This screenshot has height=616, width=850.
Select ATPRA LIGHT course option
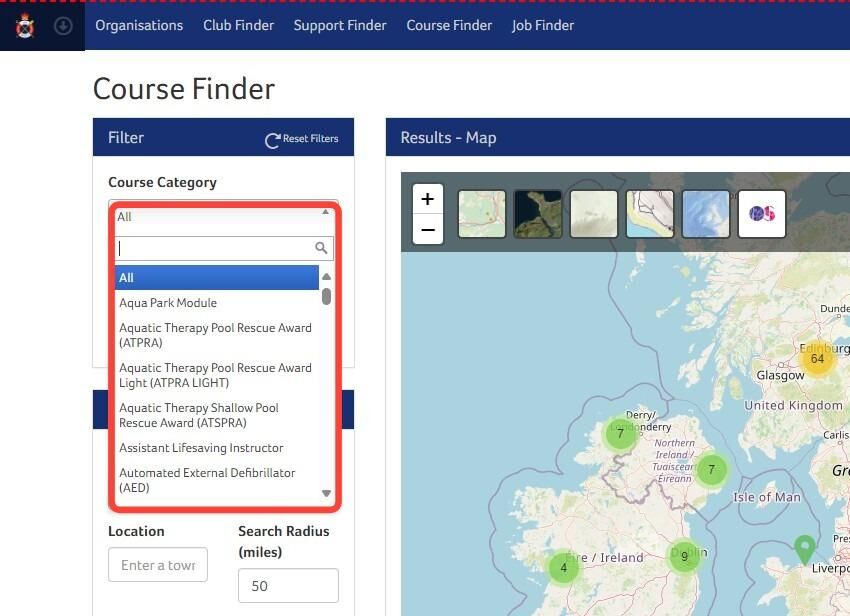217,375
